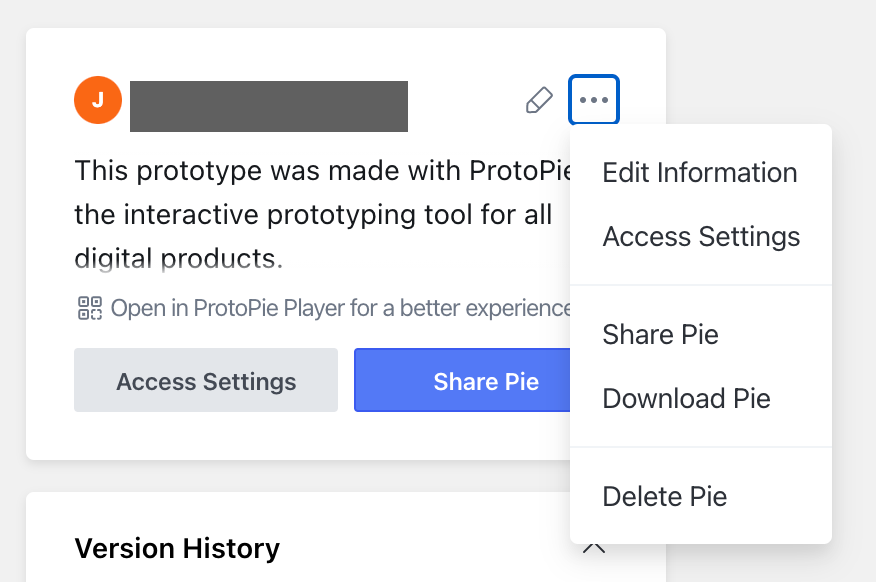The width and height of the screenshot is (876, 582).
Task: Click the menu divider below Access Settings
Action: tap(700, 285)
